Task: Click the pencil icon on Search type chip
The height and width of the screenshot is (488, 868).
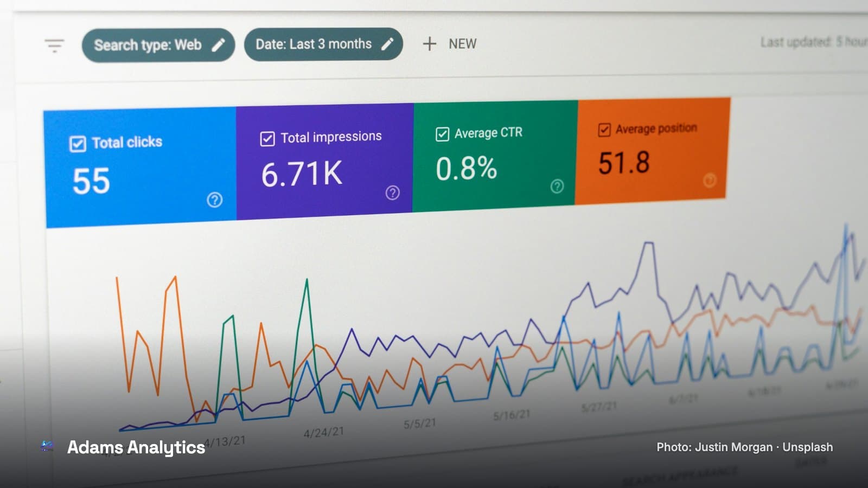Action: pos(218,45)
